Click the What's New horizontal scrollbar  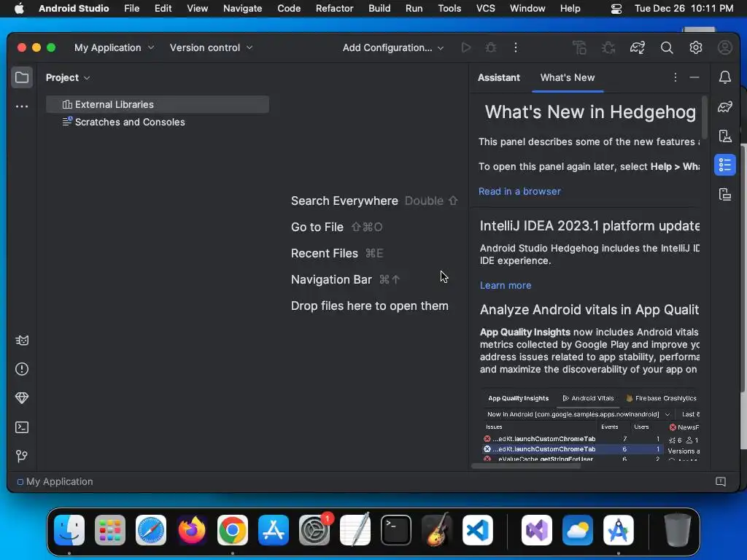click(526, 466)
